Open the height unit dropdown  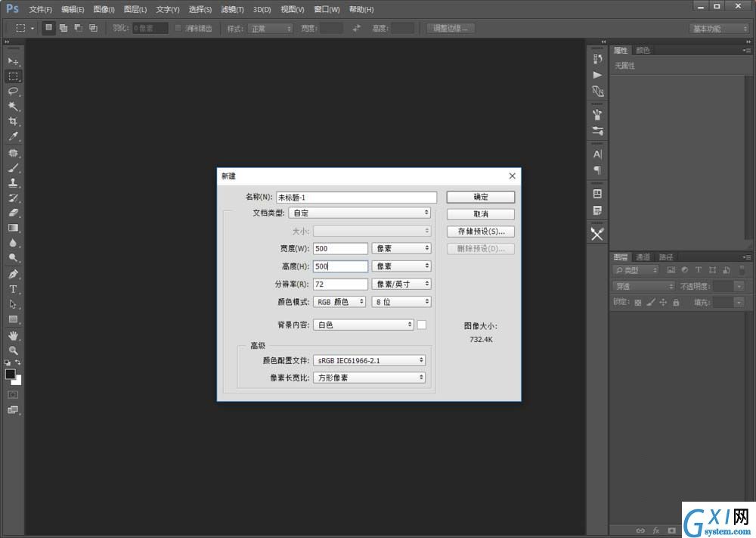(x=401, y=266)
